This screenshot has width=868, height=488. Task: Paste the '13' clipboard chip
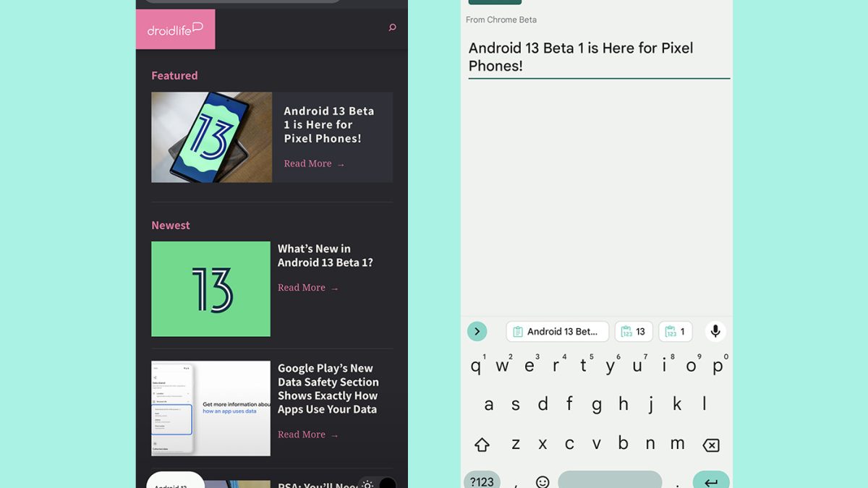click(634, 332)
